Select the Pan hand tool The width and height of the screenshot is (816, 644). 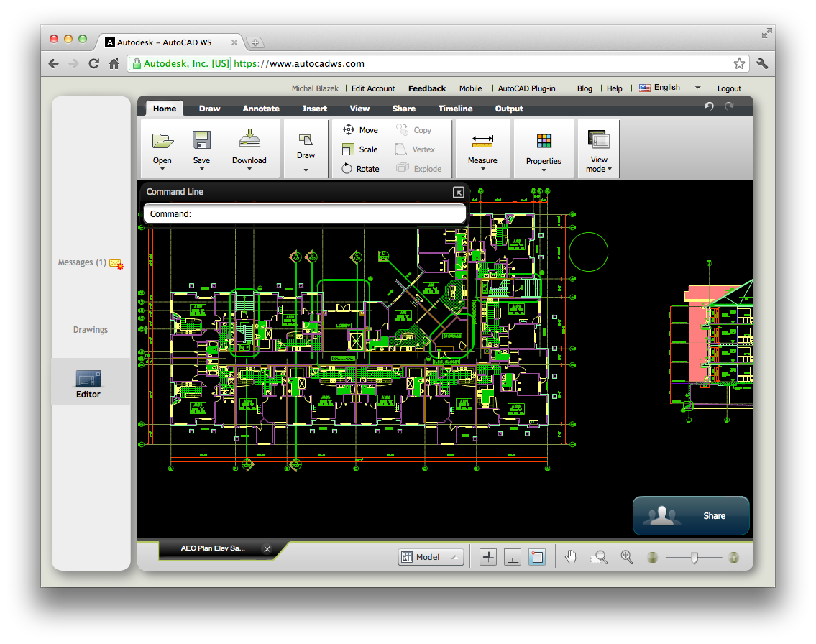pyautogui.click(x=571, y=557)
